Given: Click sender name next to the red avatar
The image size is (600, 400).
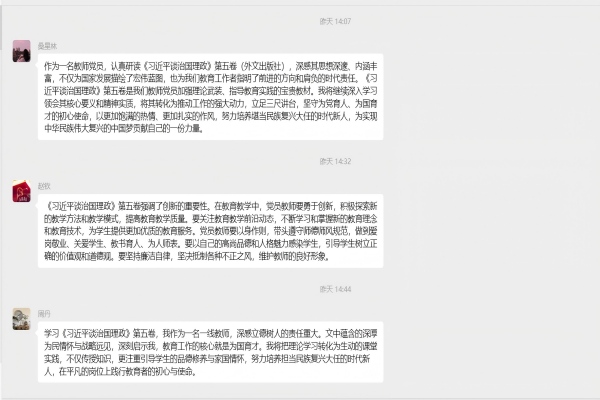Looking at the screenshot, I should 44,185.
